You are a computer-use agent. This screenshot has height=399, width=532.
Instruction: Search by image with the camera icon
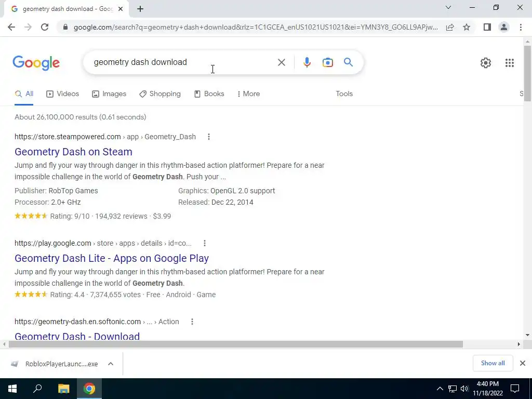click(x=327, y=62)
